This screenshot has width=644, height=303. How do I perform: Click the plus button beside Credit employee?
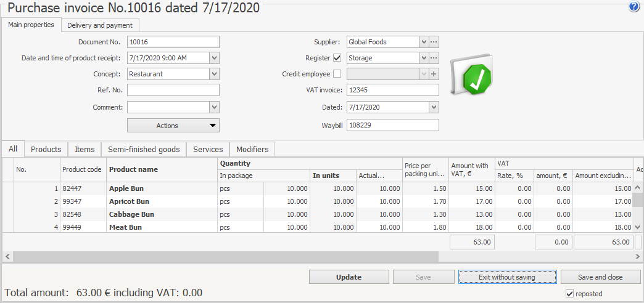pos(434,74)
